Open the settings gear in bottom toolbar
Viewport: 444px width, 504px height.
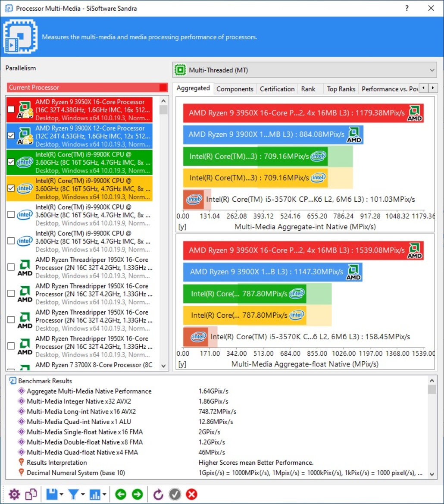(x=14, y=495)
